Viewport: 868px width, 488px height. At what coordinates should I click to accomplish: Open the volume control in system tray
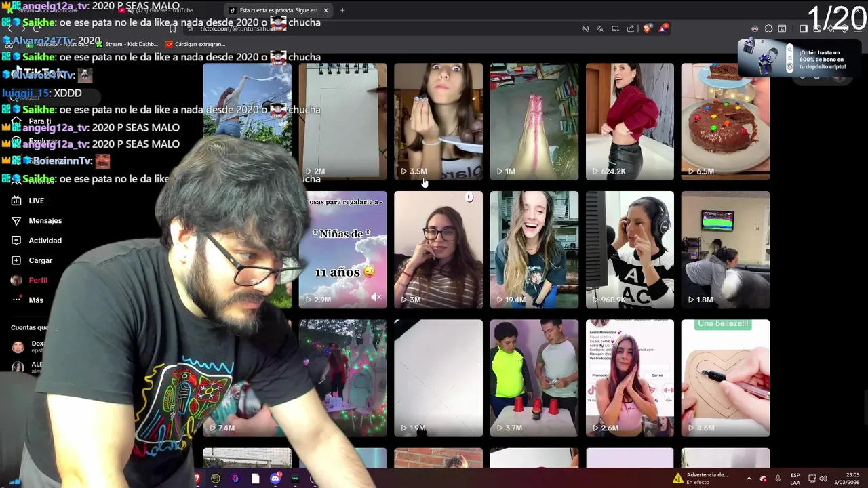[823, 479]
